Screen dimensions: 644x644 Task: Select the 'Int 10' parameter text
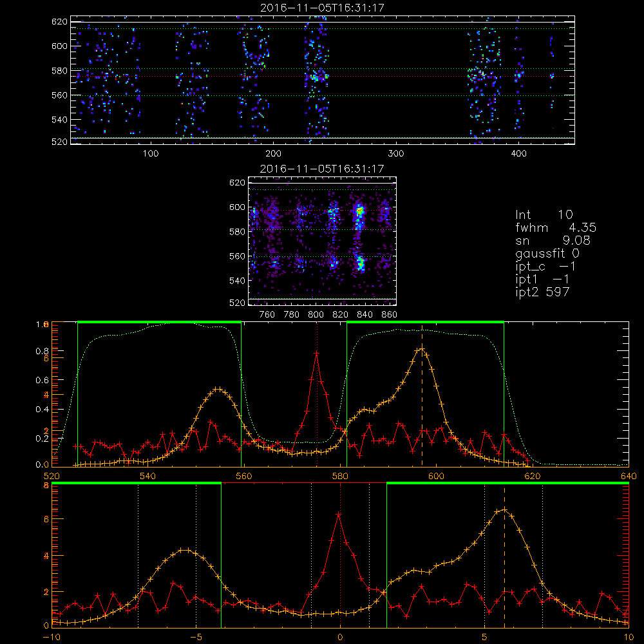[544, 214]
